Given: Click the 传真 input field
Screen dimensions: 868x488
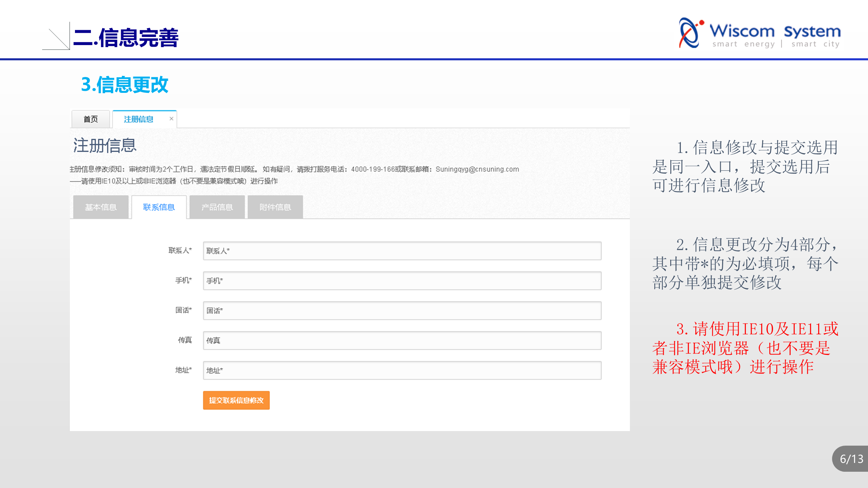Looking at the screenshot, I should (x=402, y=340).
